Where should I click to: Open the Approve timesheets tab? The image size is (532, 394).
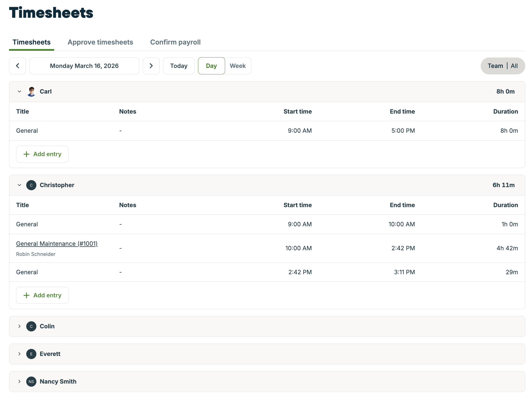[x=100, y=42]
